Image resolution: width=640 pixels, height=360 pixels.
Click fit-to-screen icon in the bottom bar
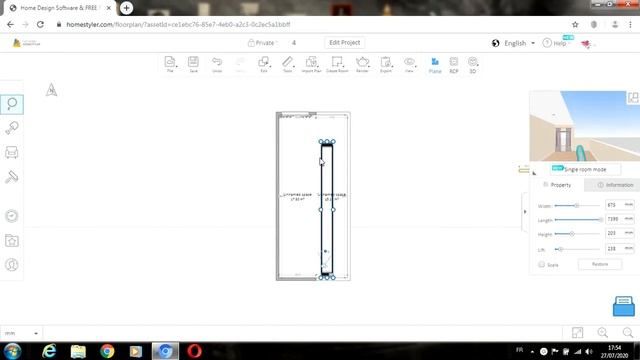pos(577,333)
